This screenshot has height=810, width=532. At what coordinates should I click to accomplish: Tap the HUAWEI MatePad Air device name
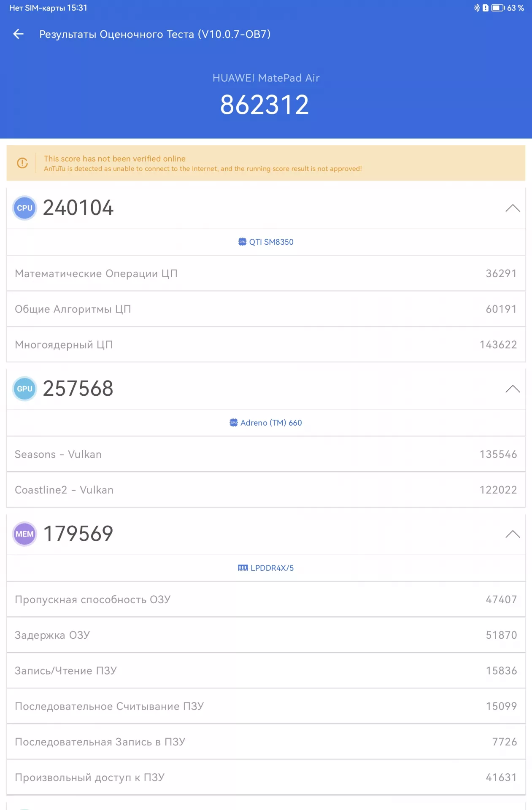266,78
